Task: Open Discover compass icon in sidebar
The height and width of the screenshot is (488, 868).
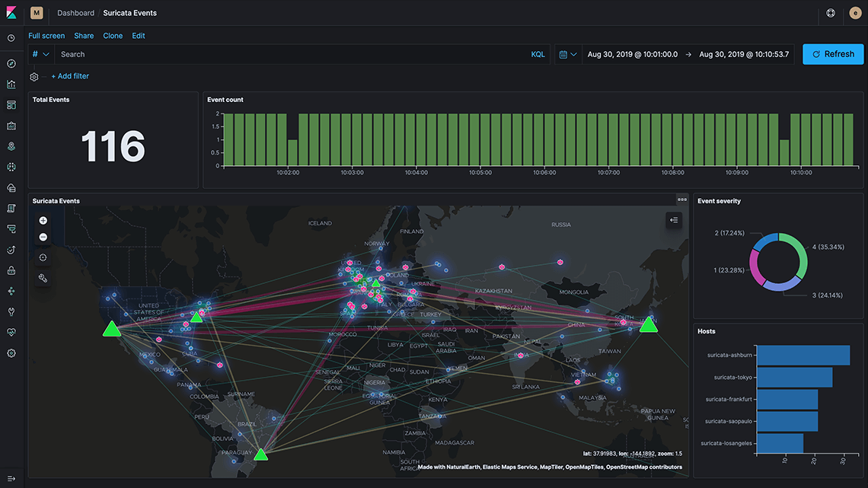Action: (11, 64)
